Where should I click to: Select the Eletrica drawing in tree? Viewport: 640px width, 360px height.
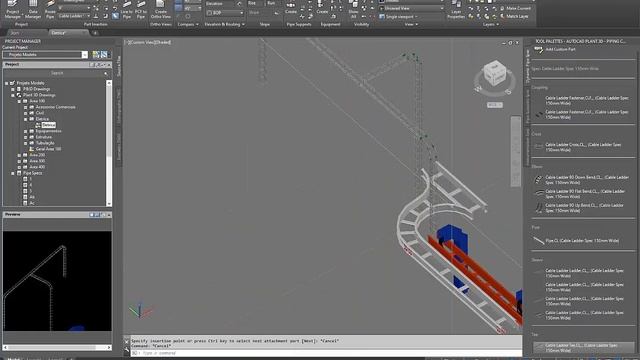coord(48,125)
